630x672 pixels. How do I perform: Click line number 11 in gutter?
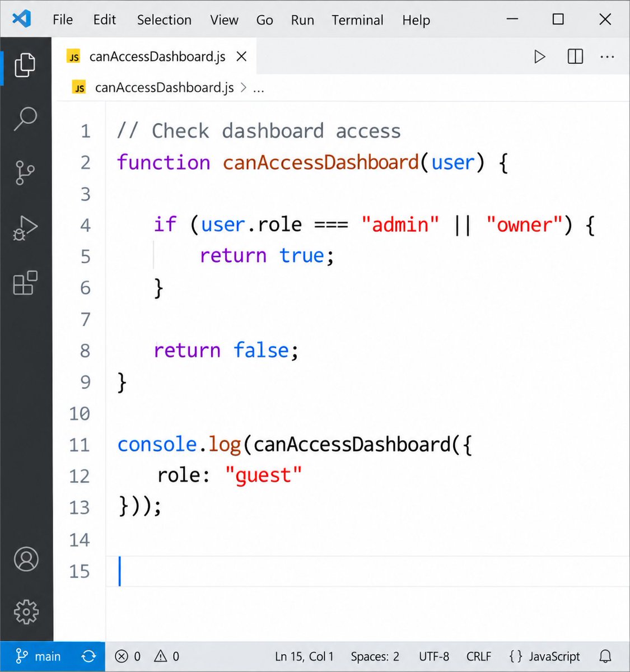tap(80, 445)
